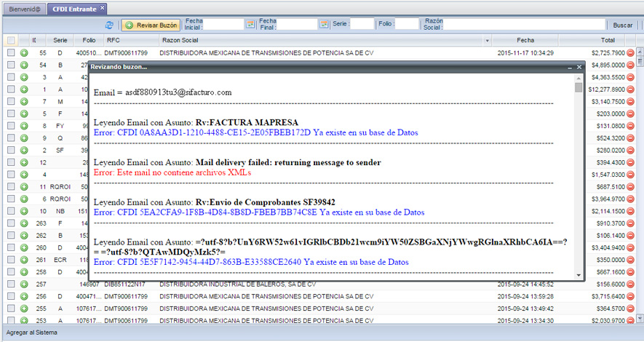
Task: Click the Razón Social filter input field
Action: click(x=525, y=25)
